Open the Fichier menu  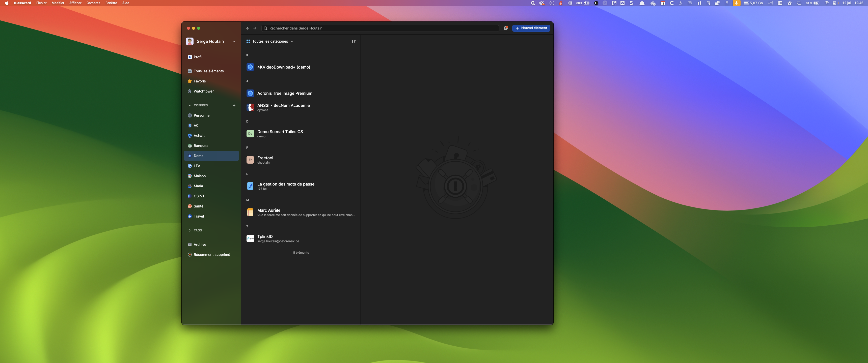point(41,3)
